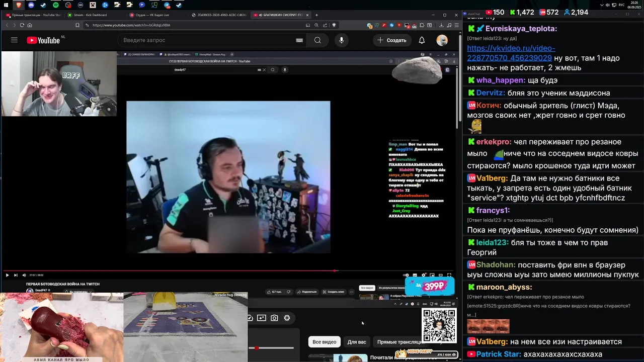
Task: Click the 'Создать' create button
Action: pos(391,40)
